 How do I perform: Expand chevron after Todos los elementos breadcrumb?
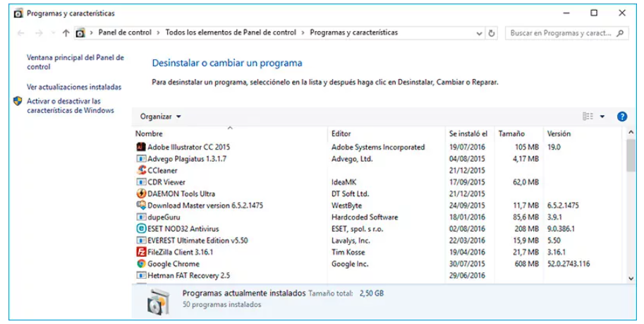coord(303,32)
